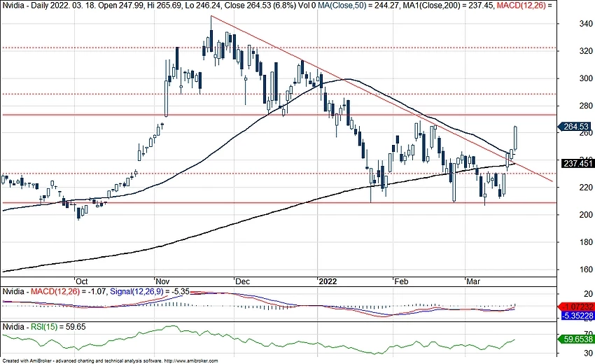This screenshot has width=595, height=364.
Task: Click the Dec label on the time axis
Action: coord(242,281)
